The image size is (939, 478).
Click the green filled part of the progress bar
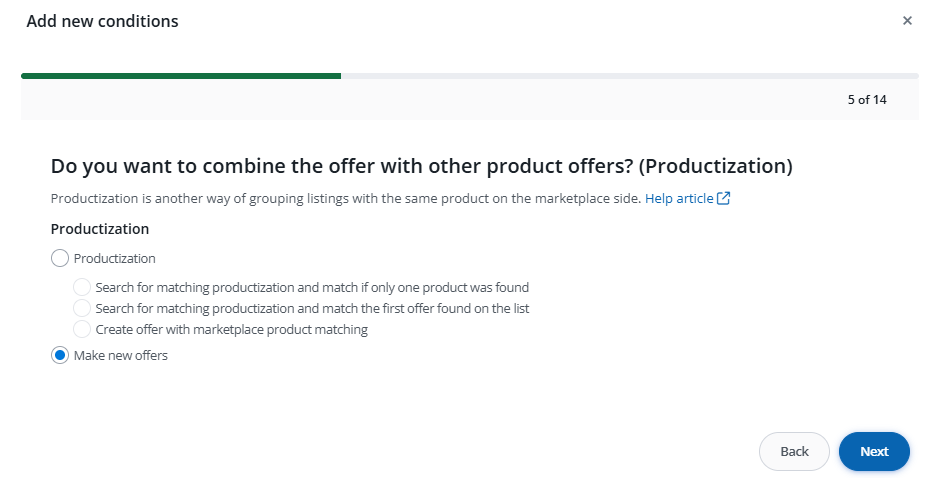[x=180, y=75]
